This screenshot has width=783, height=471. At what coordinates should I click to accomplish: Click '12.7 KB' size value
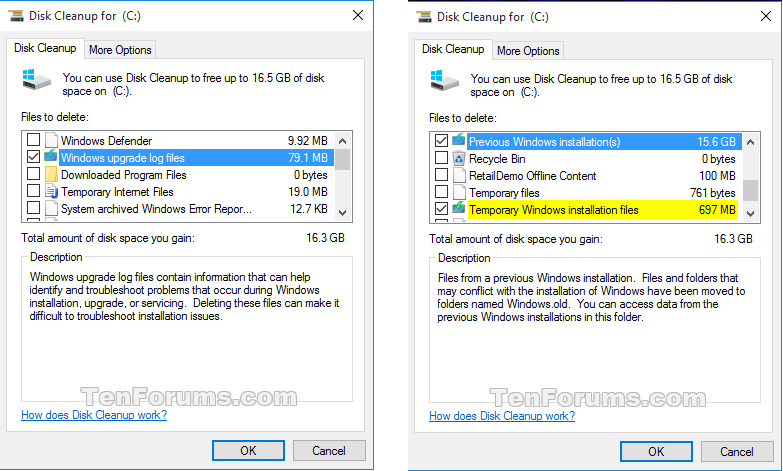309,209
